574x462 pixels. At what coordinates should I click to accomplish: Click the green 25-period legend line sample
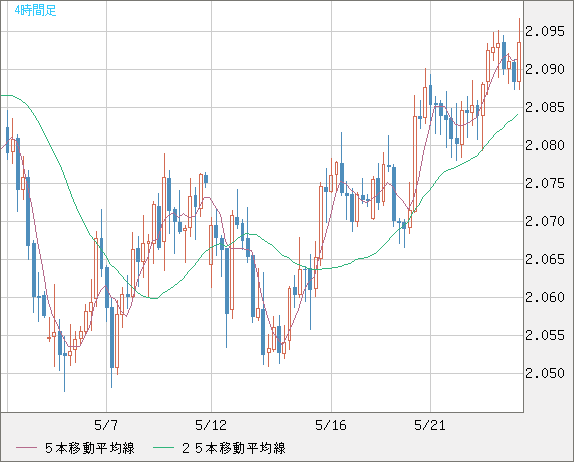coord(163,448)
